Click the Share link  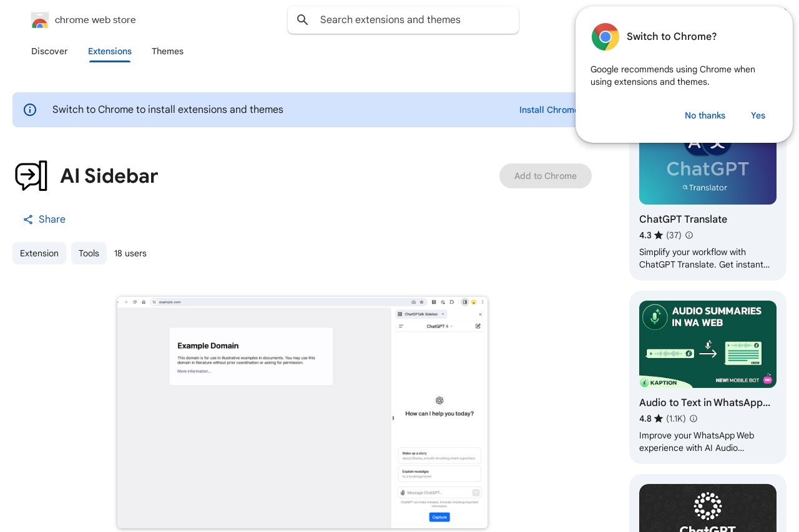pos(44,220)
